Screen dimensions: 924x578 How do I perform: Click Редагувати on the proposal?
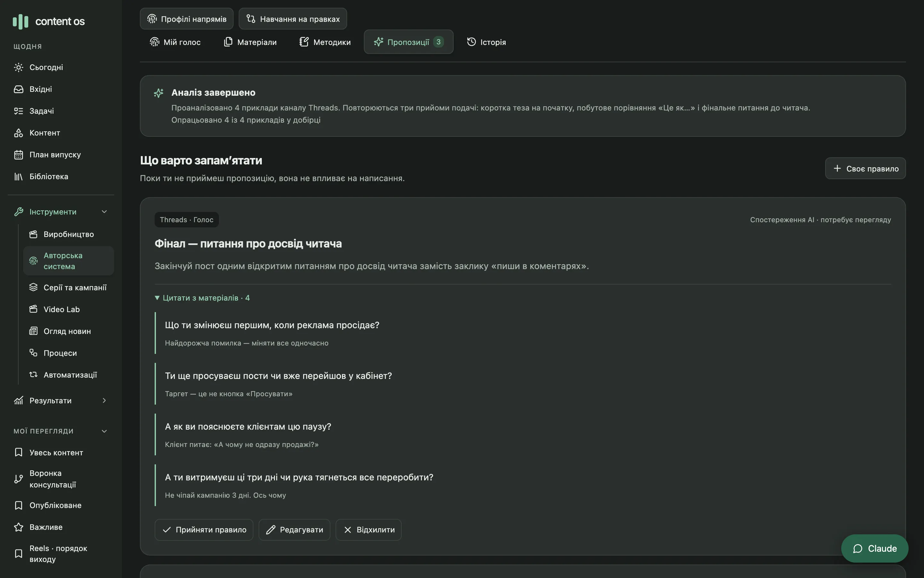click(x=295, y=530)
